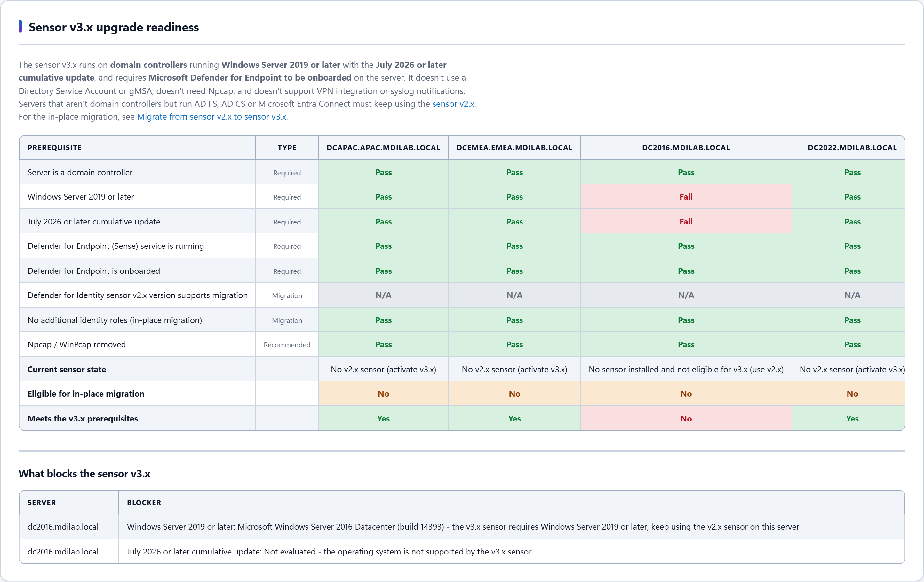This screenshot has height=582, width=924.
Task: Click DCEMEA 'No' in-place migration cell
Action: click(x=514, y=394)
